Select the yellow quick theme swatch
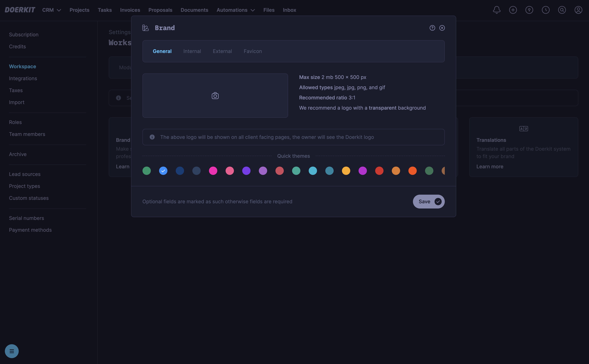The height and width of the screenshot is (364, 589). (x=346, y=171)
